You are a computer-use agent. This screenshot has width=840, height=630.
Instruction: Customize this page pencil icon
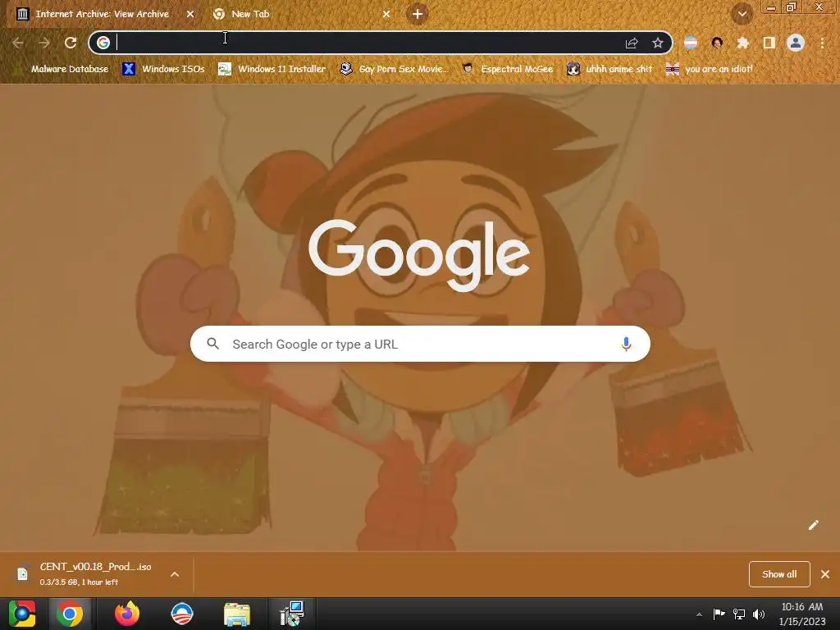click(x=813, y=525)
